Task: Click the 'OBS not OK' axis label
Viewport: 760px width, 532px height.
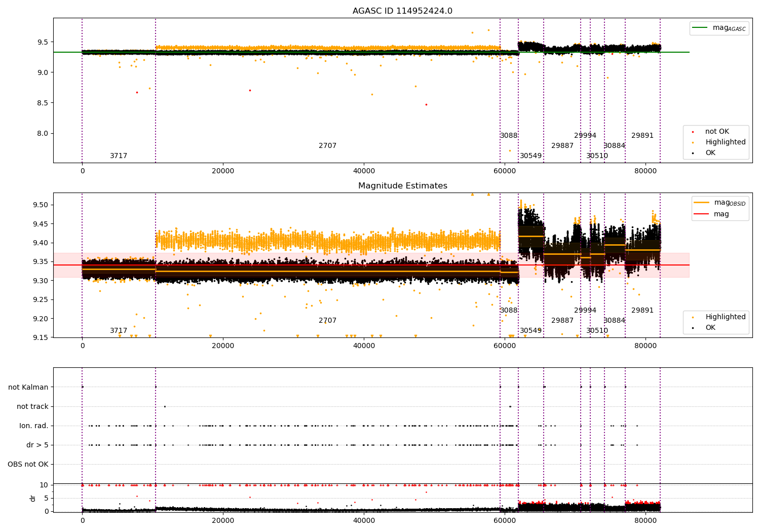Action: click(28, 465)
